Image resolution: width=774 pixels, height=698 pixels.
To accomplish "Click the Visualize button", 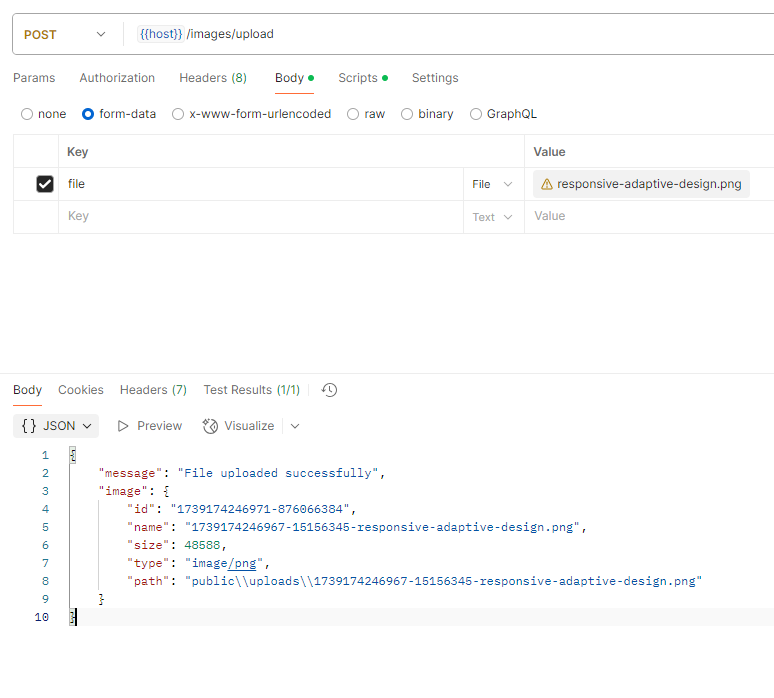I will [x=238, y=426].
